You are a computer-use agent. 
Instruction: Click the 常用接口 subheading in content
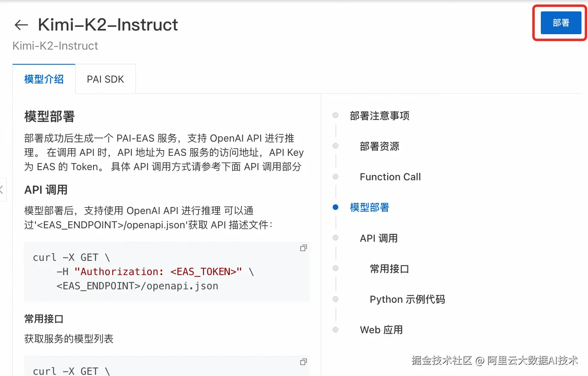tap(44, 319)
